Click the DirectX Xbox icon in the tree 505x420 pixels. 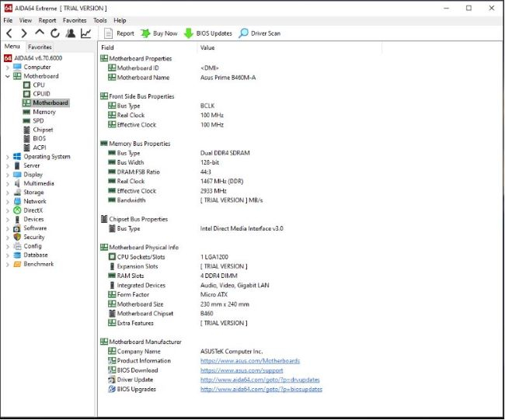17,210
